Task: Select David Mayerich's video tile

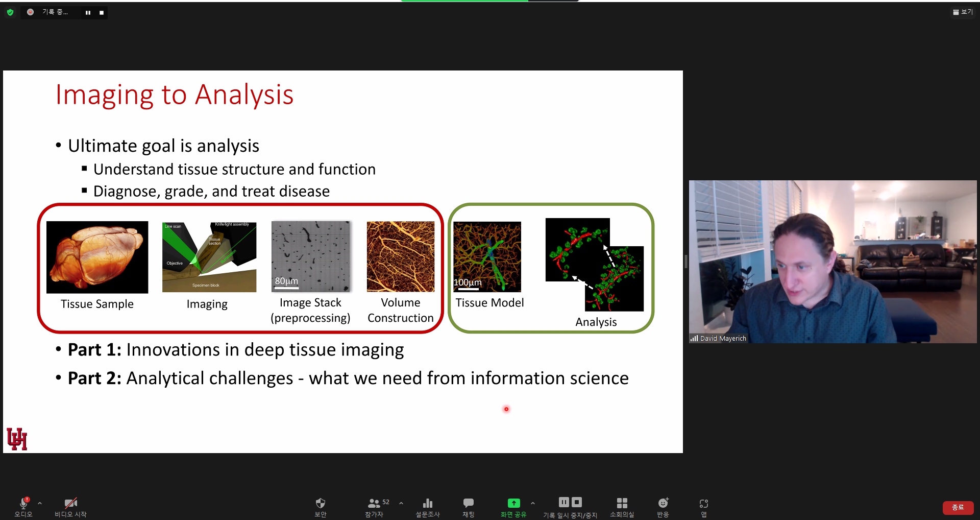Action: pos(832,262)
